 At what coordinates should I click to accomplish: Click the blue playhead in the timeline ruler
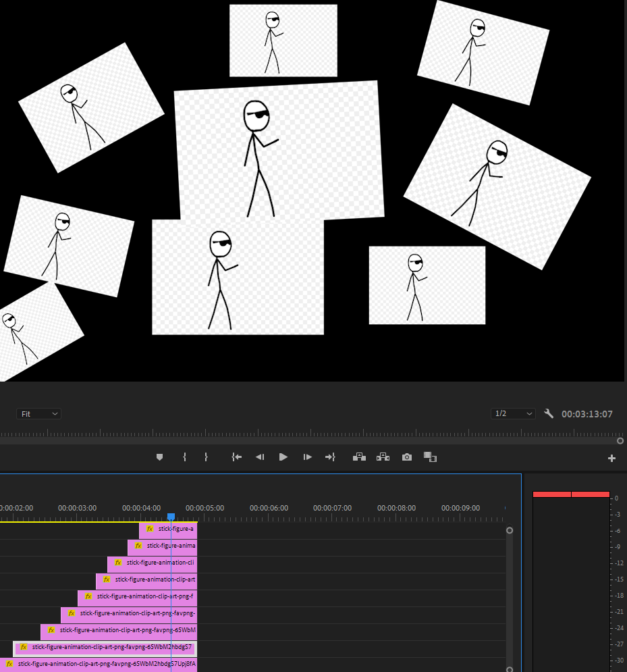[171, 516]
